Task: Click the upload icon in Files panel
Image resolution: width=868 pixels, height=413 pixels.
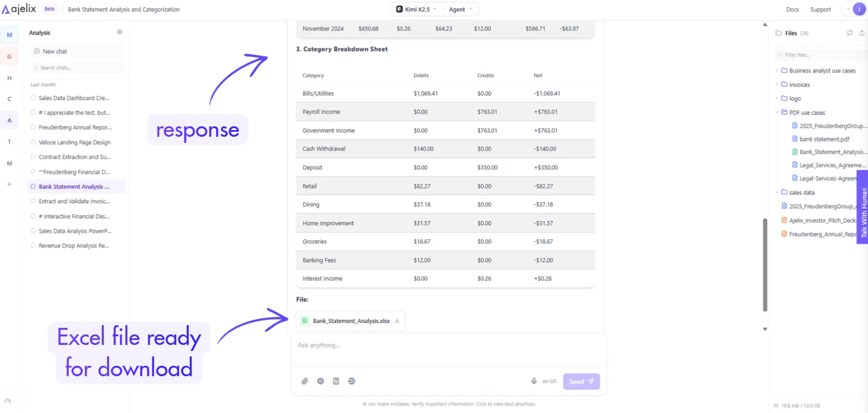Action: 862,33
